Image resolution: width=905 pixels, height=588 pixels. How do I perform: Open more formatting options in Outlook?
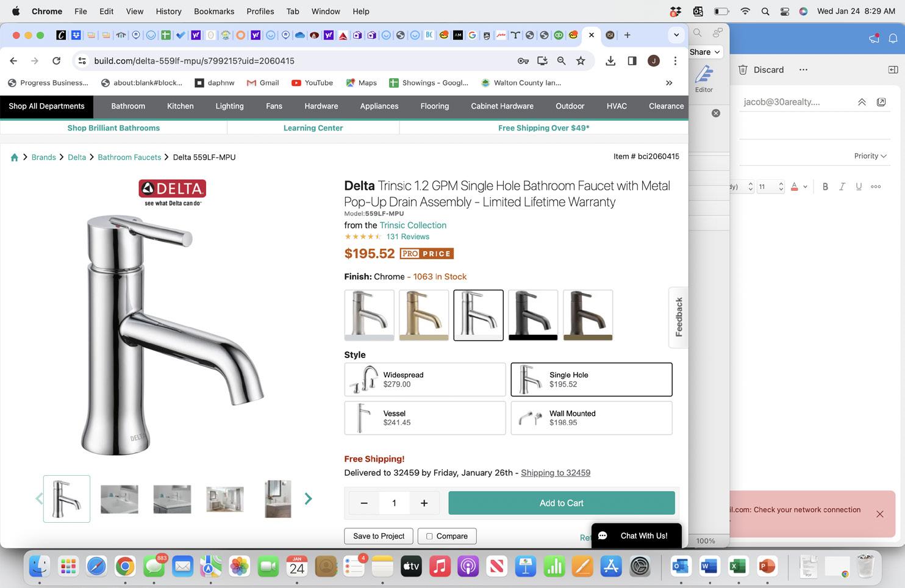coord(876,187)
